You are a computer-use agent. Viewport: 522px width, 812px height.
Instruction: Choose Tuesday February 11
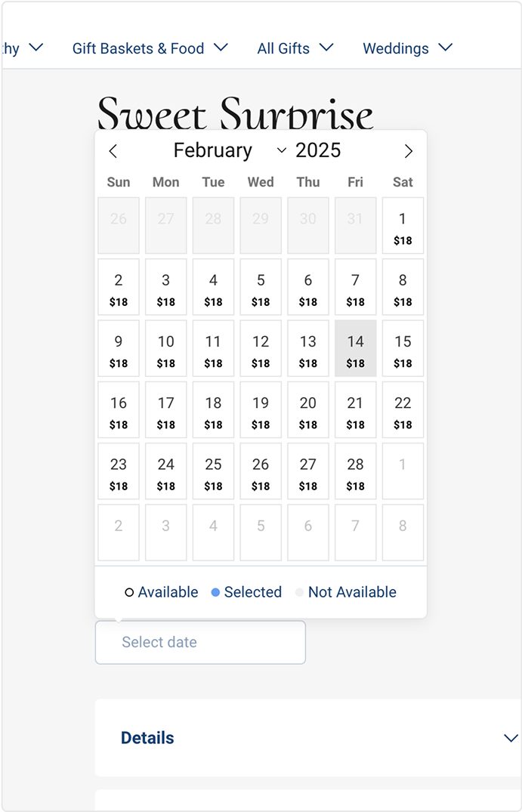tap(213, 348)
